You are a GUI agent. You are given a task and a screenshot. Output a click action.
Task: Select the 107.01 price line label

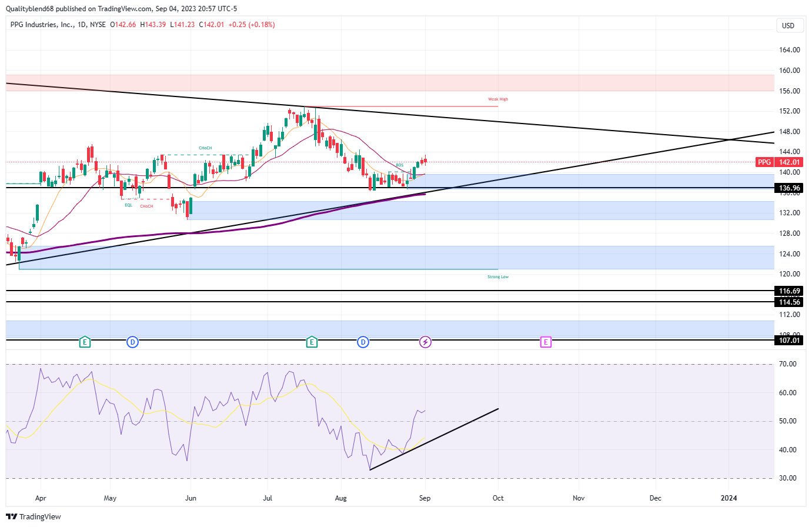789,340
